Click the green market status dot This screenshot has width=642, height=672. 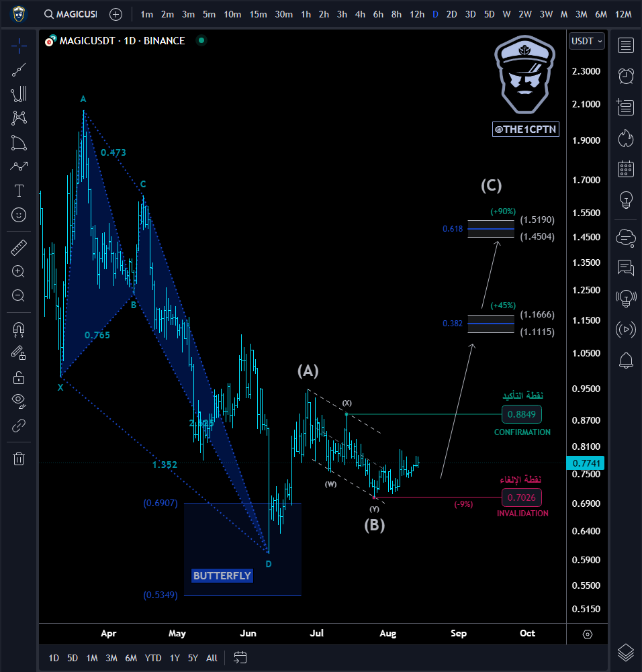[x=201, y=40]
